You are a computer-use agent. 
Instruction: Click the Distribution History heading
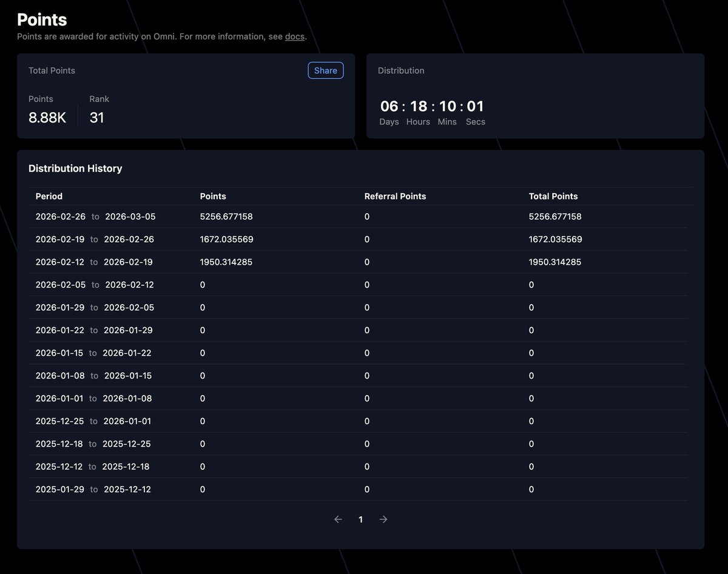pos(75,168)
